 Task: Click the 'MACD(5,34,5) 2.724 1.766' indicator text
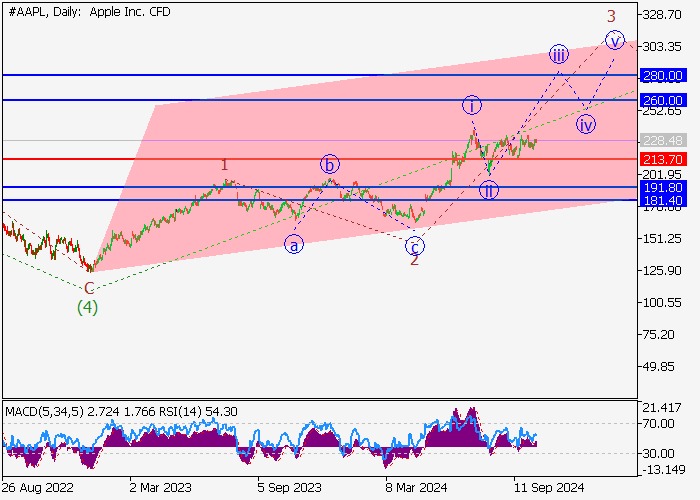tap(79, 411)
